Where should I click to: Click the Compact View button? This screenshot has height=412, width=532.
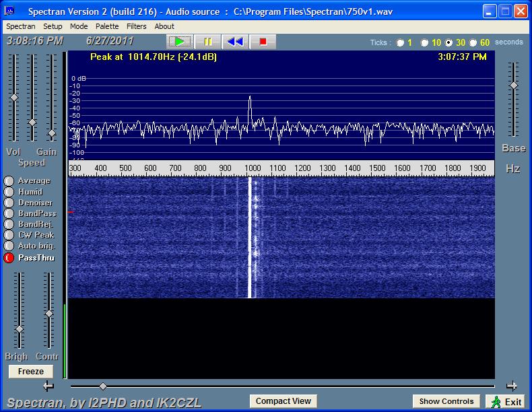coord(284,401)
